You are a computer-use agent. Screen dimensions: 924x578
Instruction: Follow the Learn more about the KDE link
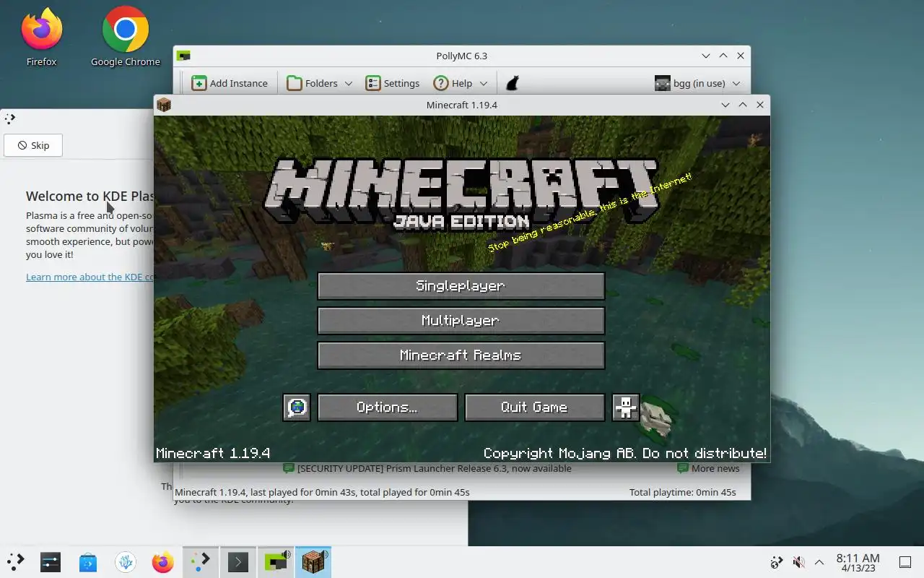(90, 277)
